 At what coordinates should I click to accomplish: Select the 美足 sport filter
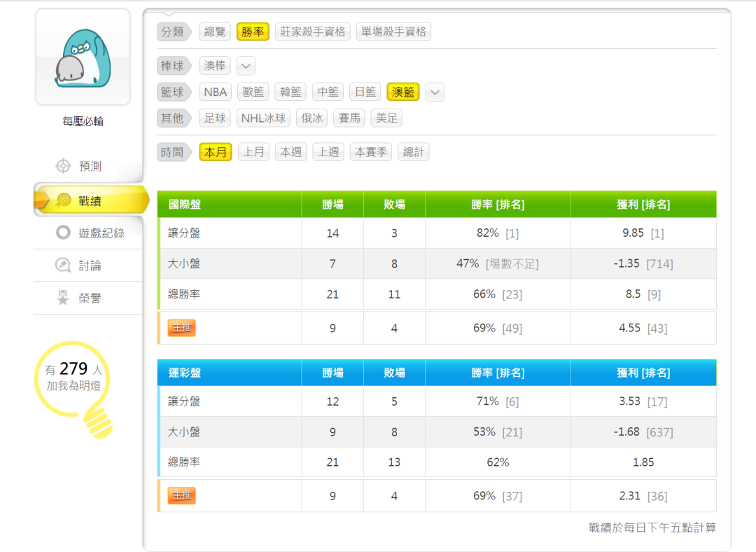click(386, 118)
